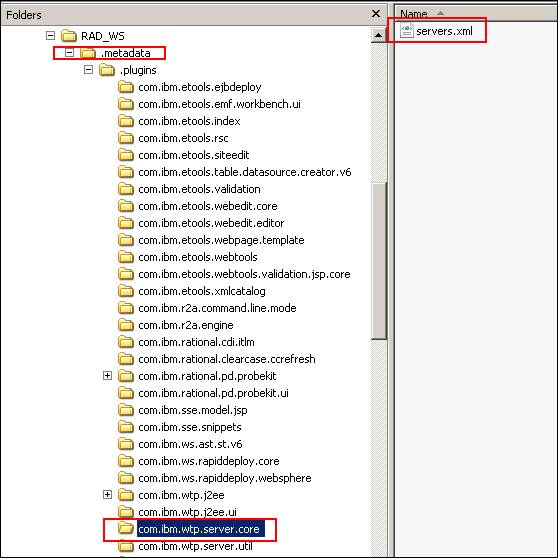Click the com.ibm.r2a.command.line.mode folder icon

pos(126,308)
